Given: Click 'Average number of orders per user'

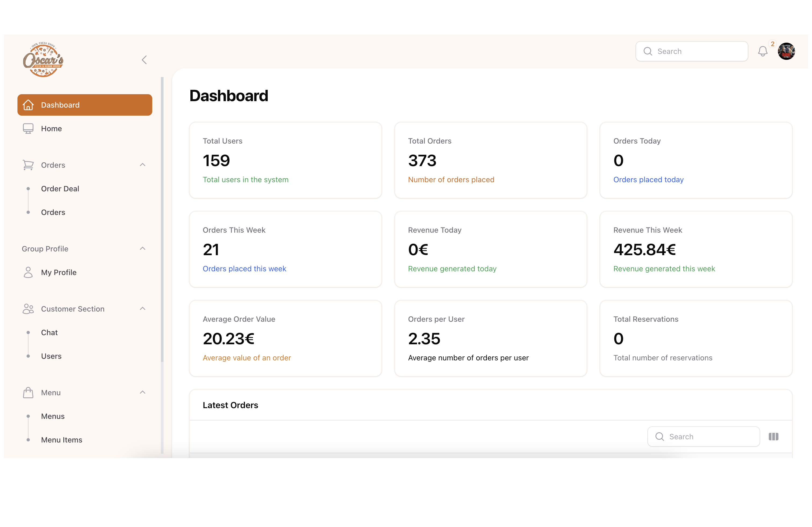Looking at the screenshot, I should click(468, 358).
